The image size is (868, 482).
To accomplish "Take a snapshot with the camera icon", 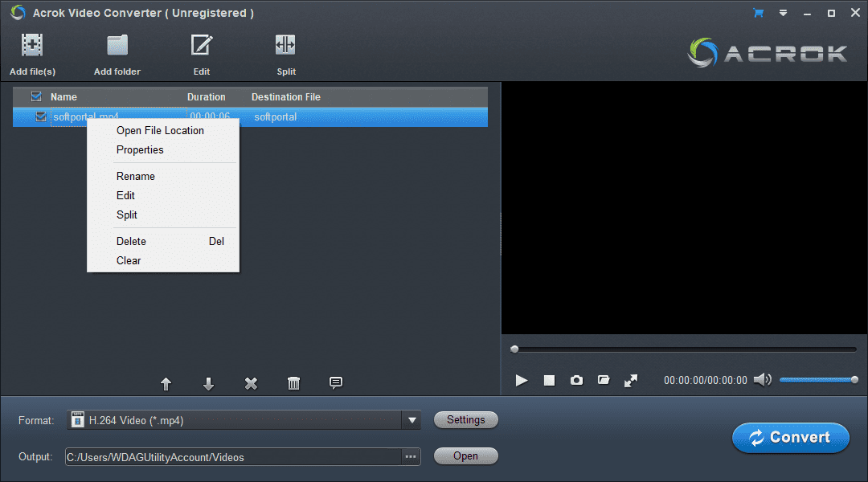I will point(576,380).
